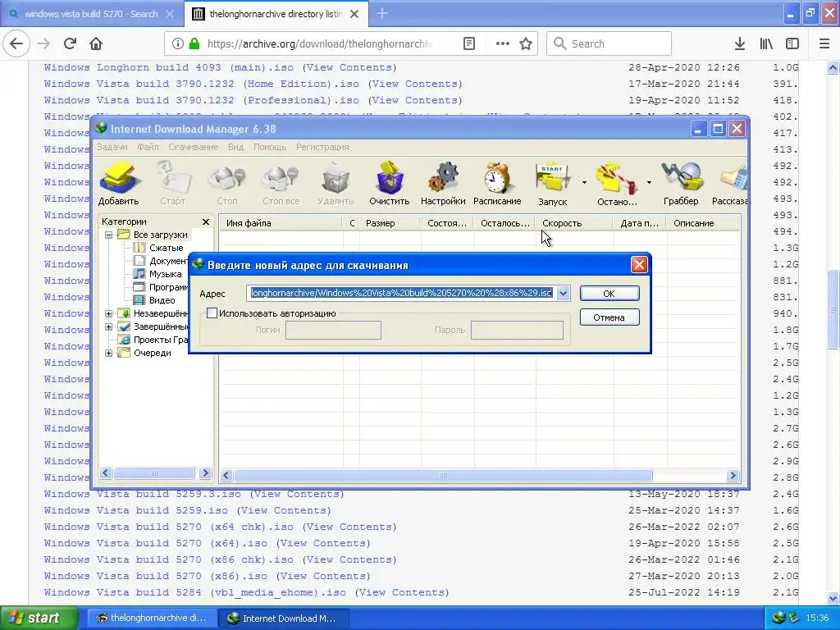Click the download list horizontal scrollbar thumb

click(x=443, y=476)
